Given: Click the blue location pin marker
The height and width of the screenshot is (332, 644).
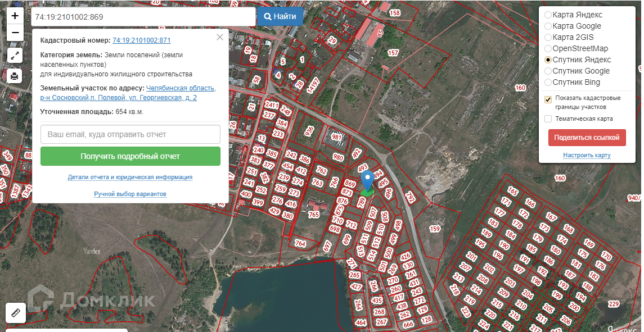Looking at the screenshot, I should coord(368,180).
